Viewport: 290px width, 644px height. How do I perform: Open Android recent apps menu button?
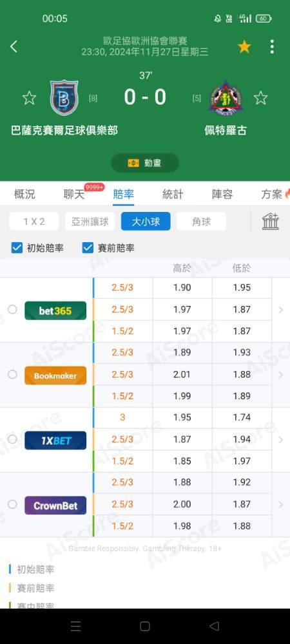point(75,626)
